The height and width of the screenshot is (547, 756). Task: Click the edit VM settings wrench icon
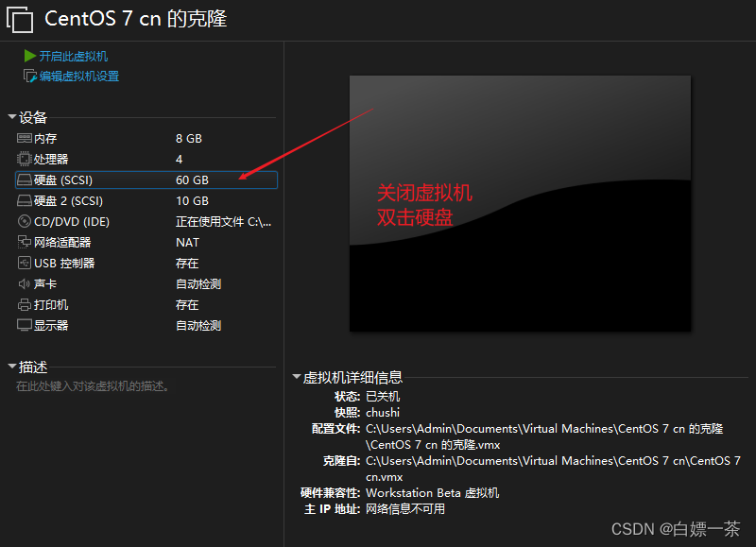pyautogui.click(x=30, y=77)
